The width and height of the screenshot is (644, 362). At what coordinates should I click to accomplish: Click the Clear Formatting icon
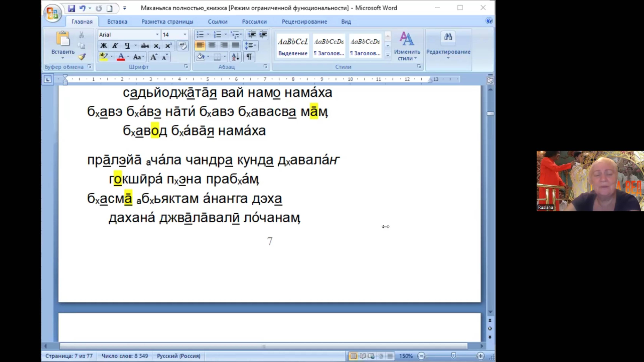tap(182, 46)
